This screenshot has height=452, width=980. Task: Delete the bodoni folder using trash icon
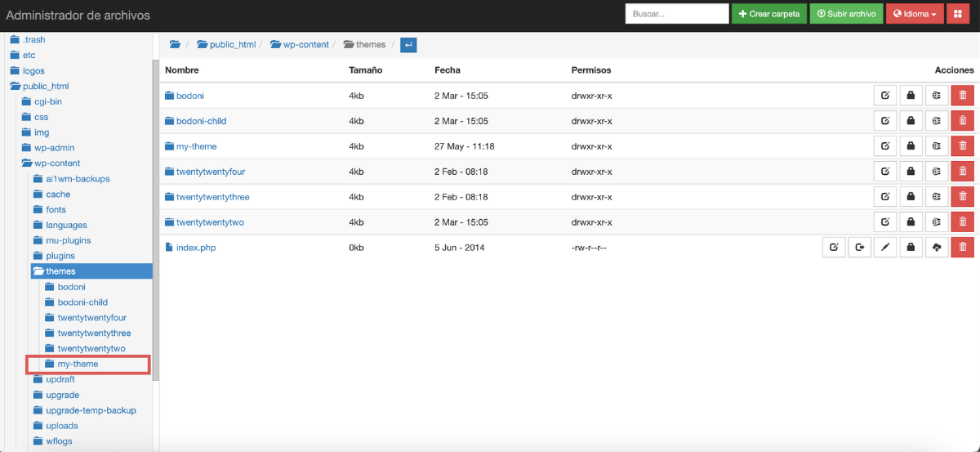962,96
